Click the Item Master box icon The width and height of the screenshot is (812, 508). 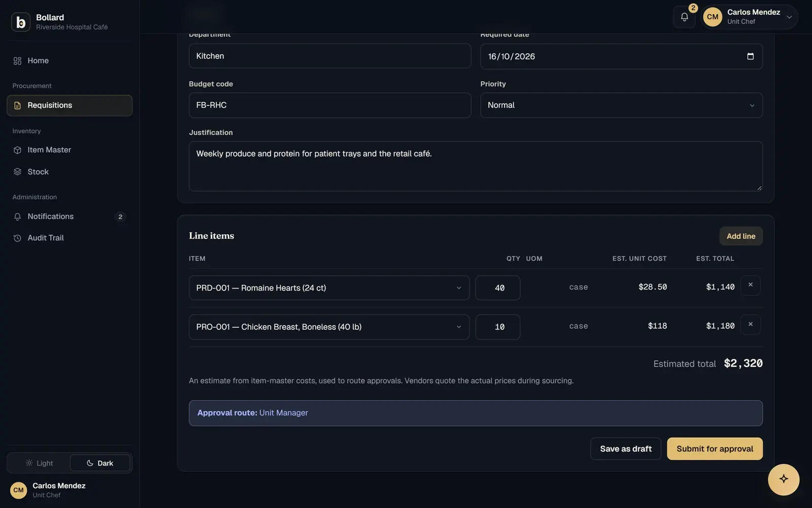click(x=17, y=150)
